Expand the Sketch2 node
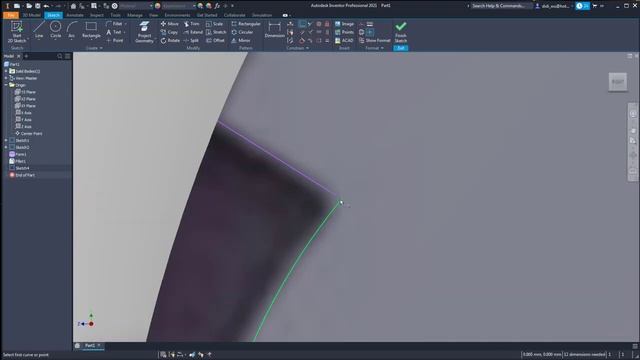 click(x=6, y=147)
